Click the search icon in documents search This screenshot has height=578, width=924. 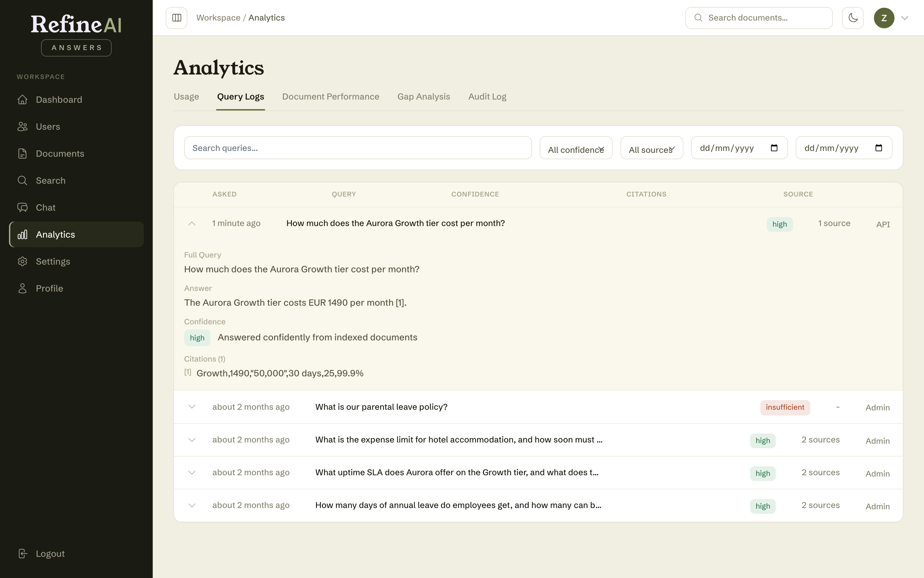pos(698,18)
